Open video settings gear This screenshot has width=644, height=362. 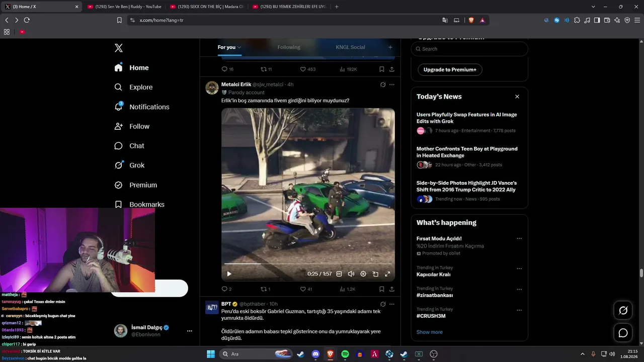tap(363, 274)
